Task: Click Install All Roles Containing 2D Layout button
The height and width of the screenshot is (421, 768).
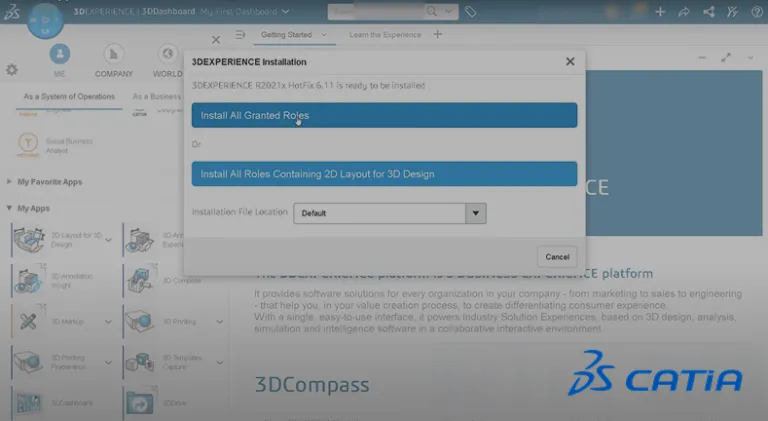Action: 384,174
